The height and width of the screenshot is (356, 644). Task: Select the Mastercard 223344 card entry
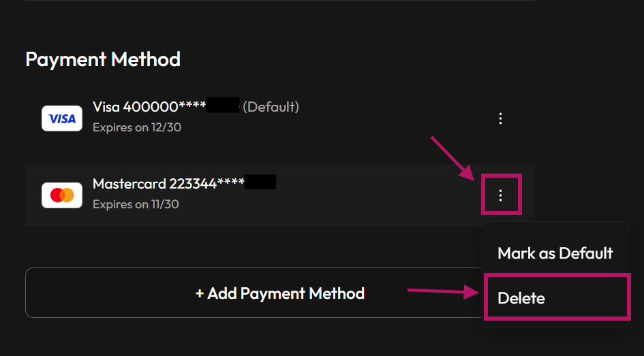coord(280,195)
